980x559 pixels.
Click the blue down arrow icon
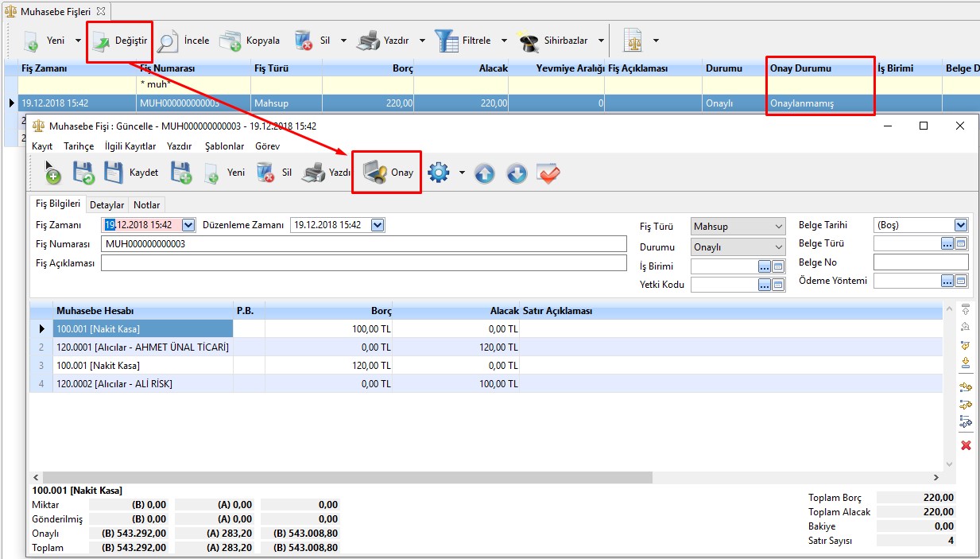coord(517,173)
